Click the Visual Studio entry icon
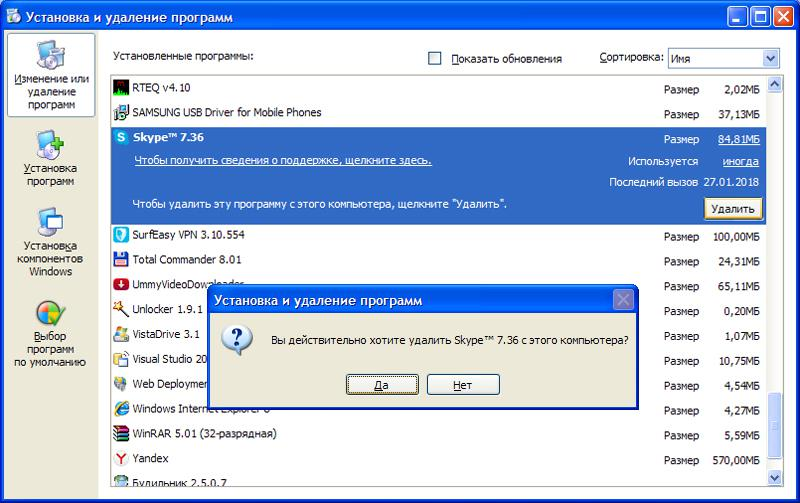The image size is (800, 503). tap(121, 359)
